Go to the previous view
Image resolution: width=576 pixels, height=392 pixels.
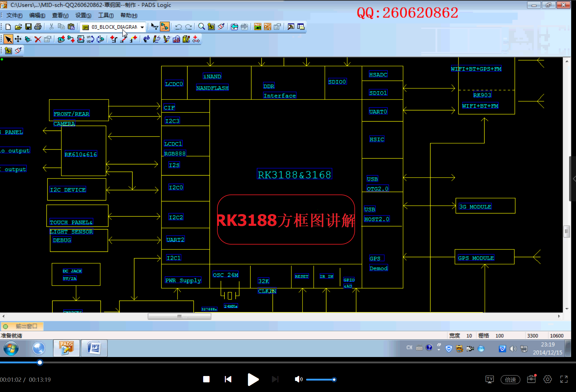(x=235, y=27)
